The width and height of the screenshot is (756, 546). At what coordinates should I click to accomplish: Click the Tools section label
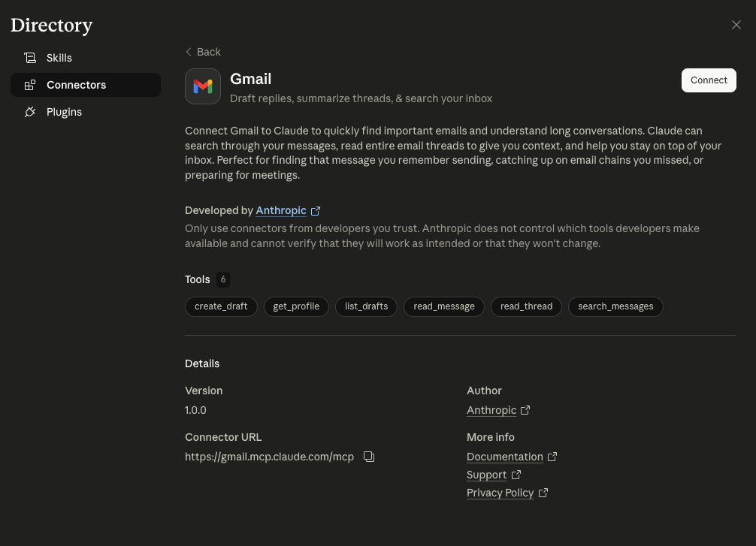198,279
